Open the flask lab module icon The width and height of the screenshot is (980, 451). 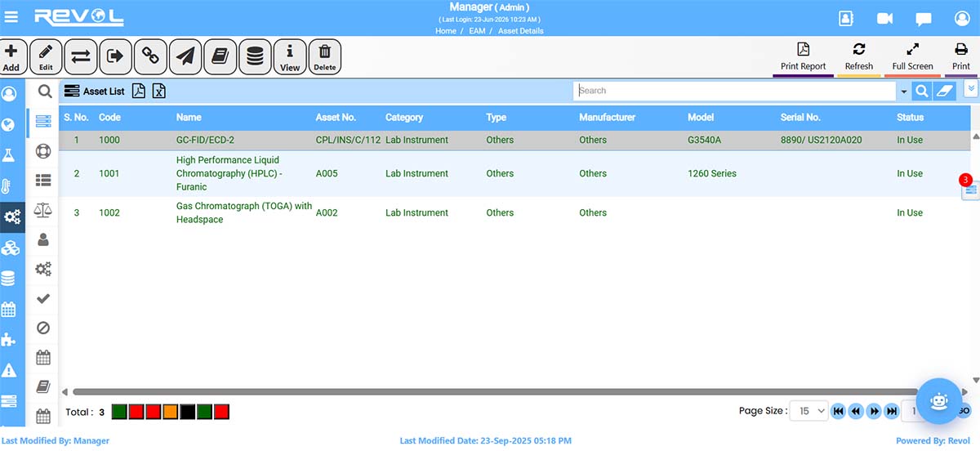(9, 154)
